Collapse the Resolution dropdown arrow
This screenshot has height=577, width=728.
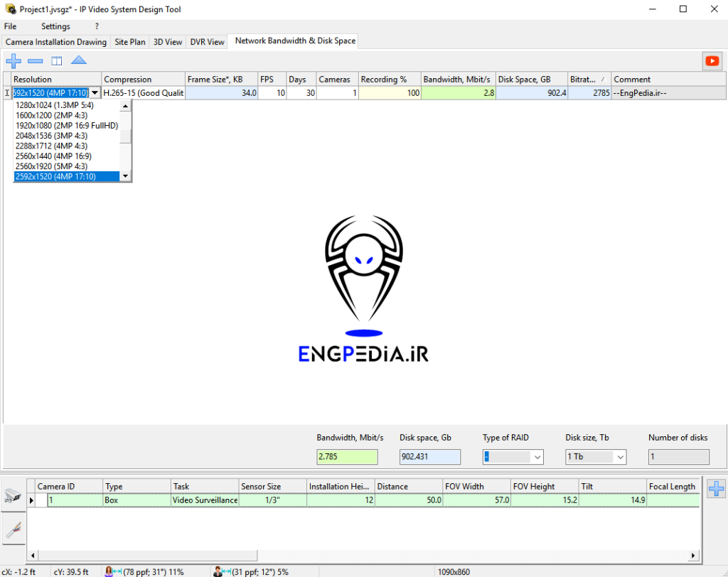[95, 92]
